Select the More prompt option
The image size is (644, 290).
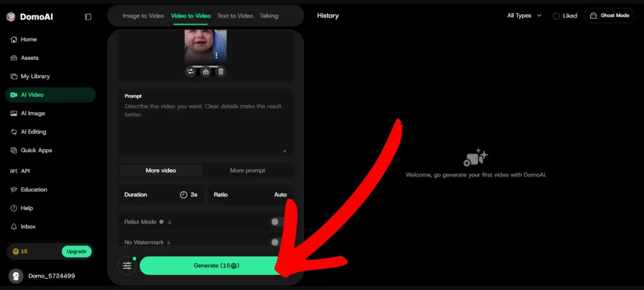[248, 170]
